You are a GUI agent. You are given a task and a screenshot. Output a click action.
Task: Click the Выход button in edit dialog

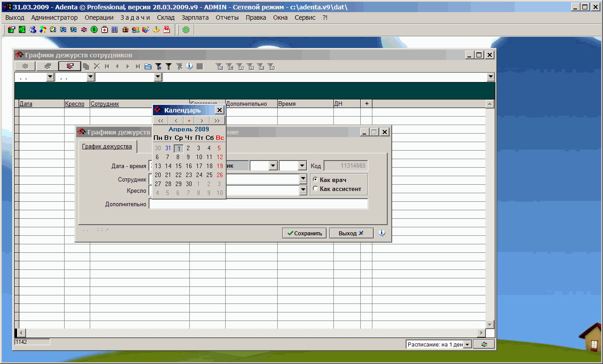point(351,233)
